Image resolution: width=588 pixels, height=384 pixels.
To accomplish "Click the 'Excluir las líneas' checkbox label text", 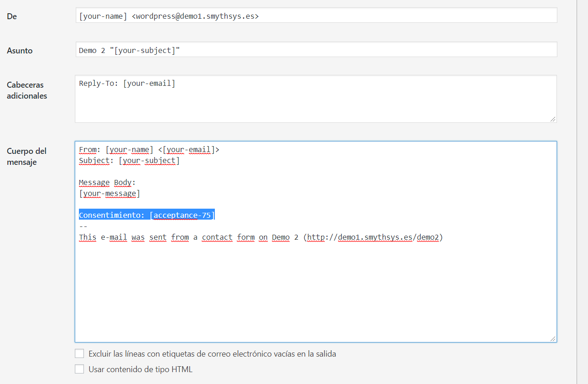I will tap(212, 354).
